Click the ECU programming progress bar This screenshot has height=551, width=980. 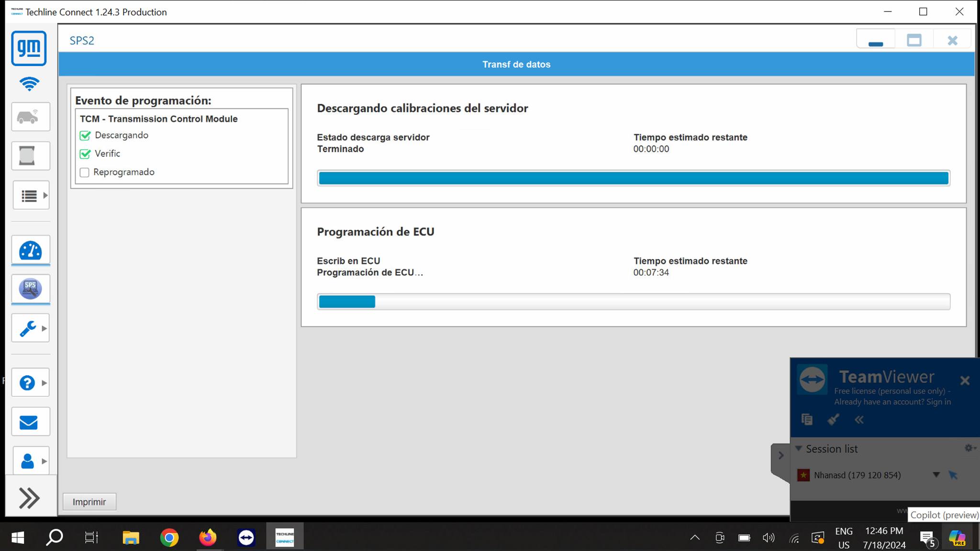(x=634, y=302)
